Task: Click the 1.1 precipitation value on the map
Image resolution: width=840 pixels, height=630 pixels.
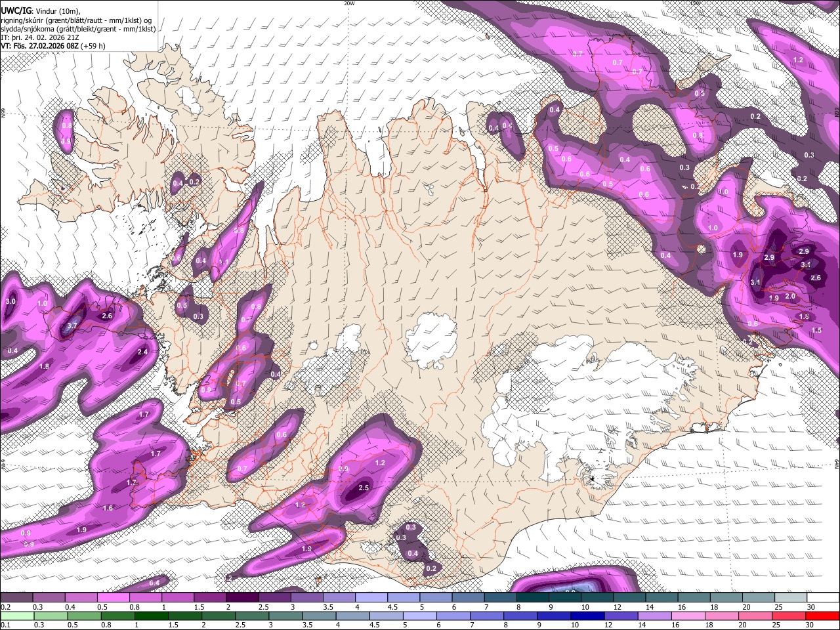Action: tap(224, 262)
